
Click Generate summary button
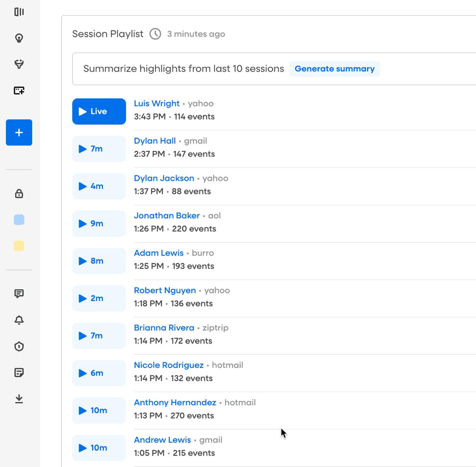point(334,69)
